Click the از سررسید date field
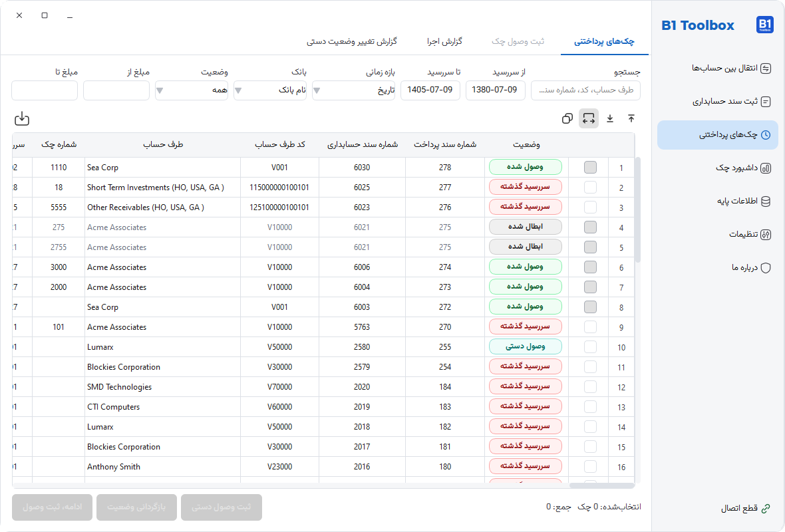 pyautogui.click(x=495, y=90)
